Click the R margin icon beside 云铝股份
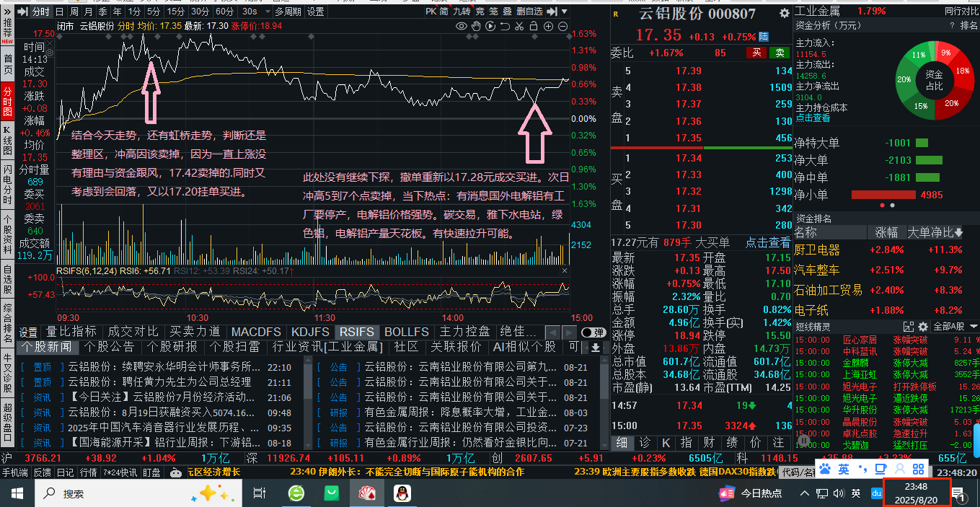The height and width of the screenshot is (507, 980). coord(614,14)
